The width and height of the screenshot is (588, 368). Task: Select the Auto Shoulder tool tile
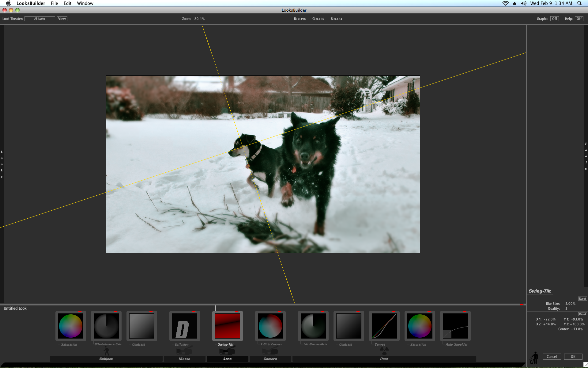[455, 326]
